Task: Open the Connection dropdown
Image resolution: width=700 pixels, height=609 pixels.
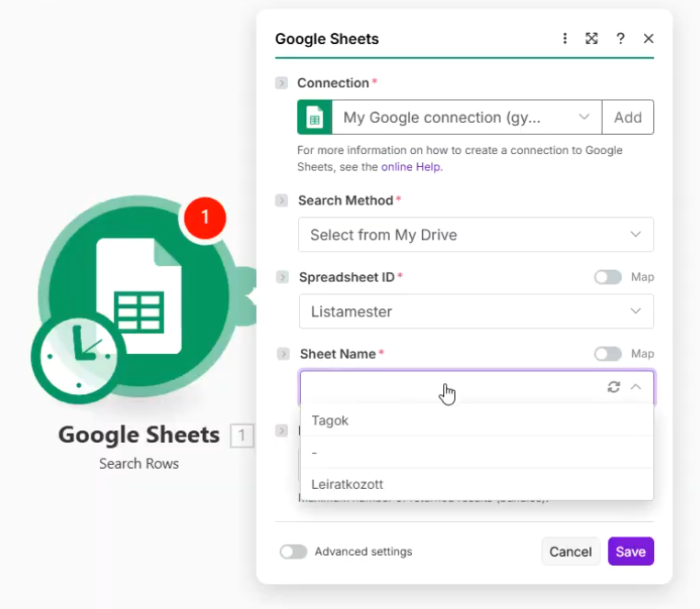Action: [x=466, y=117]
